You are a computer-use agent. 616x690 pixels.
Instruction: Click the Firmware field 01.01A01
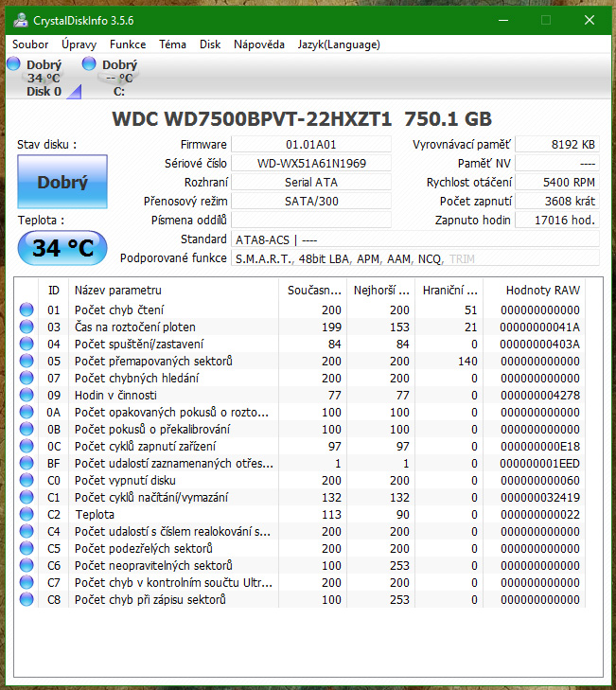click(311, 144)
